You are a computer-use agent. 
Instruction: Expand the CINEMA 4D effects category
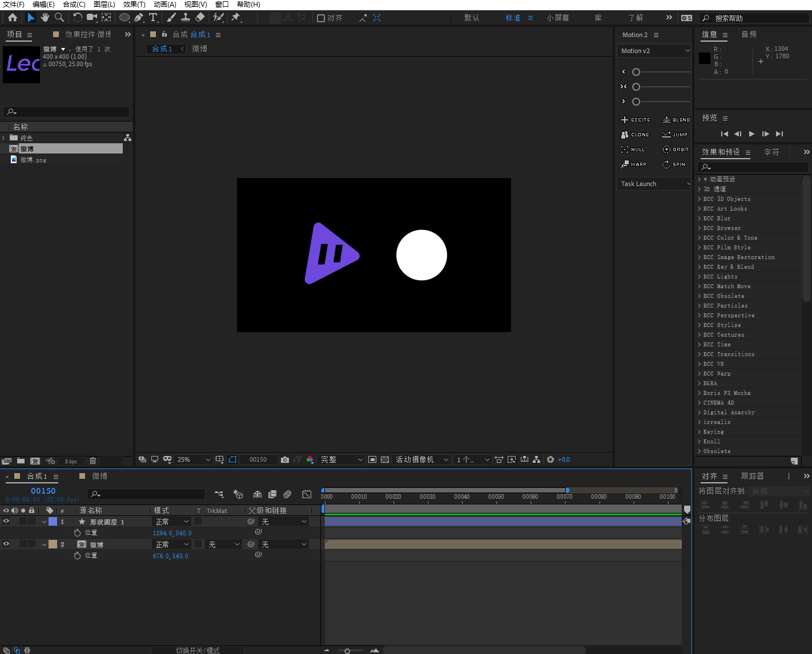click(700, 403)
